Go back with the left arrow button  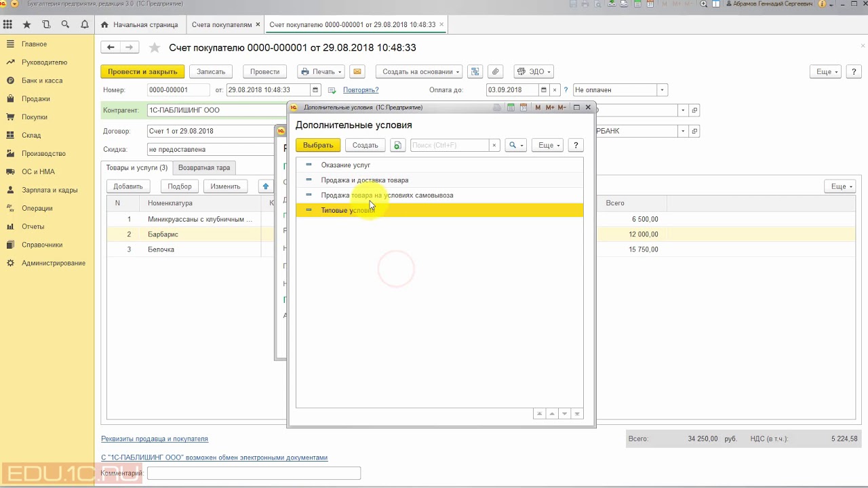[x=111, y=47]
